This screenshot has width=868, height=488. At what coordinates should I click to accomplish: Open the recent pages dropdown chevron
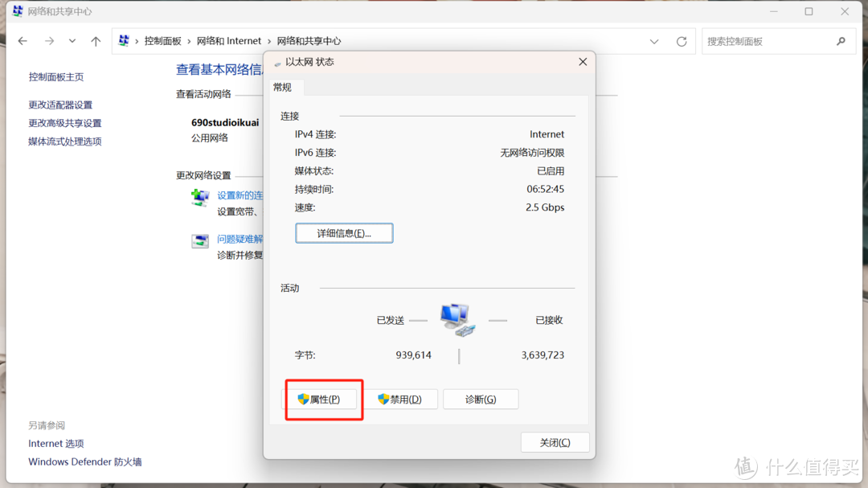point(72,40)
